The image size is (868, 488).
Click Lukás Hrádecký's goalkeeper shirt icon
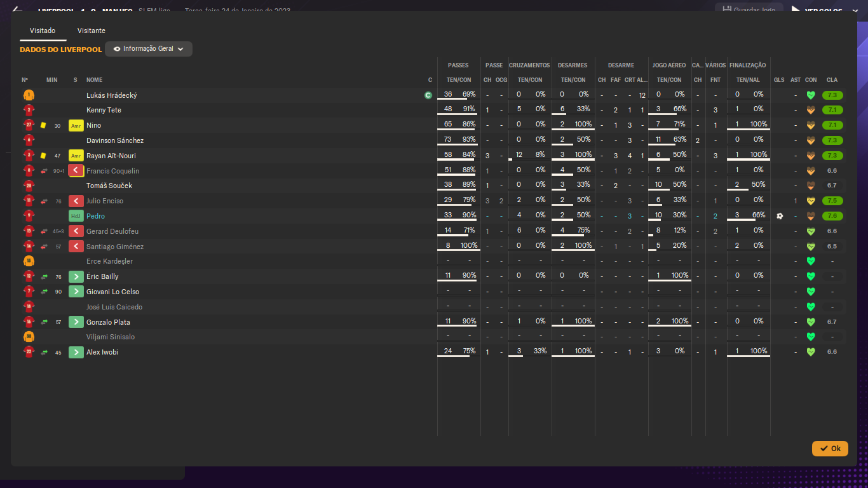pos(29,95)
